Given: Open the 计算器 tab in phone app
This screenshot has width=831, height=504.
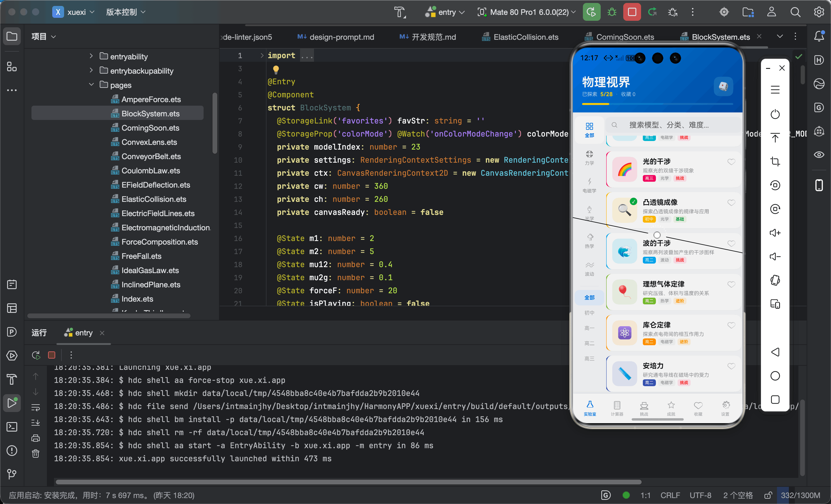Looking at the screenshot, I should point(617,408).
